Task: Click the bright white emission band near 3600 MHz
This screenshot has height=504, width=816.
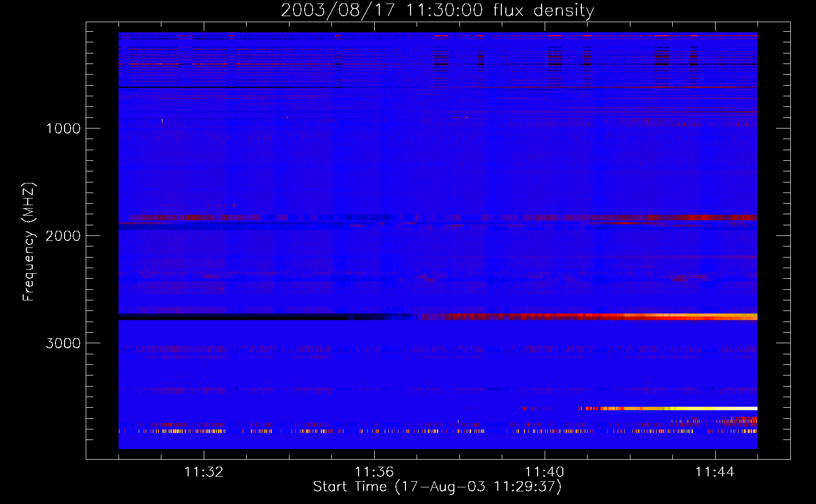Action: point(668,408)
